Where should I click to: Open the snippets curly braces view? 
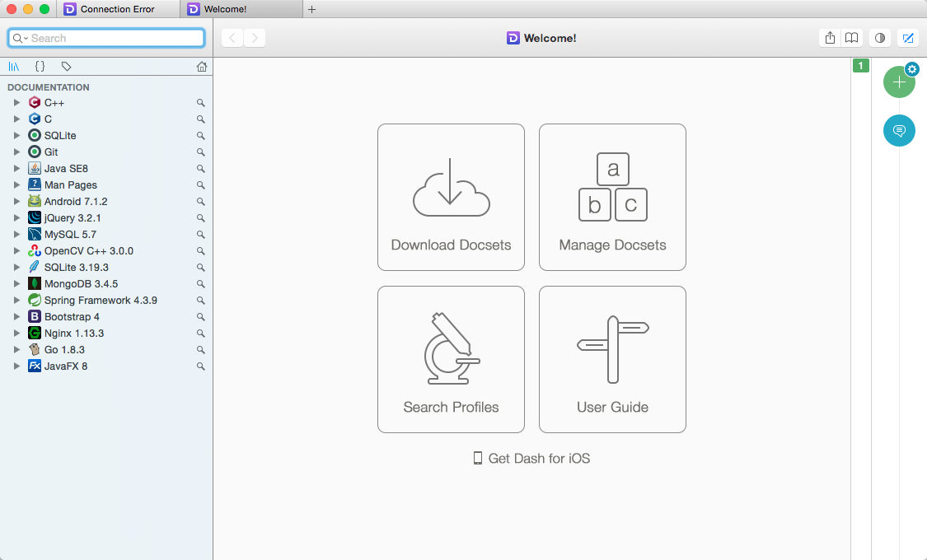(x=40, y=67)
